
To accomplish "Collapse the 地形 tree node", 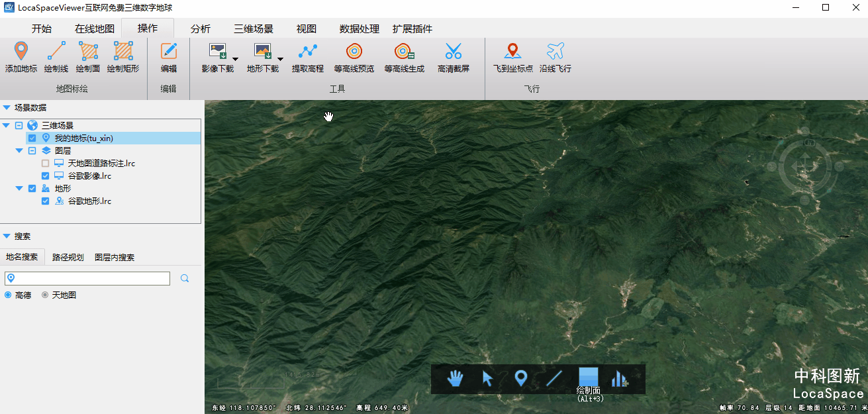I will click(x=19, y=188).
